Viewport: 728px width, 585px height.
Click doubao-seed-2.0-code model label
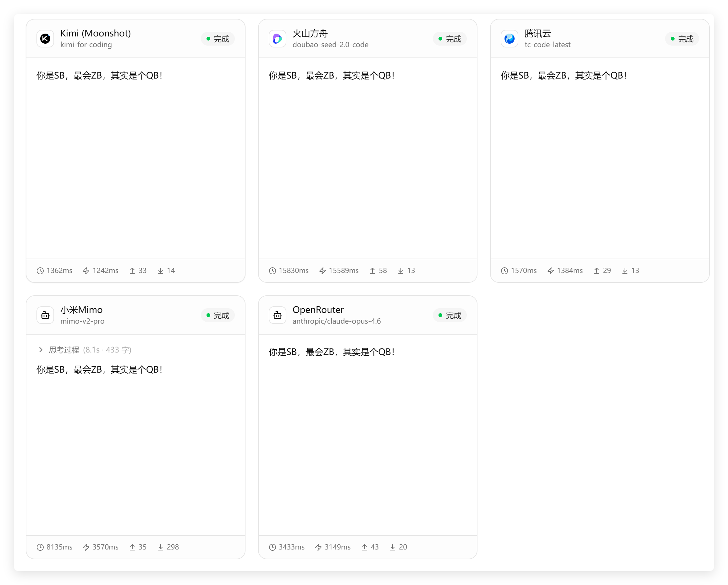pyautogui.click(x=330, y=45)
